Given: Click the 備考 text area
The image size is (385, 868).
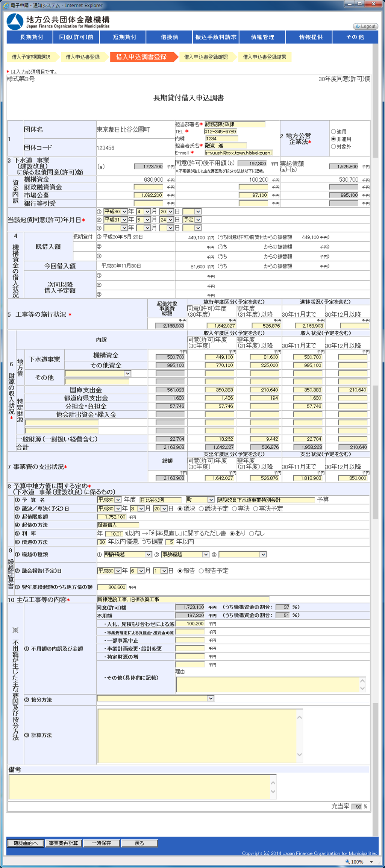Looking at the screenshot, I should click(x=142, y=787).
